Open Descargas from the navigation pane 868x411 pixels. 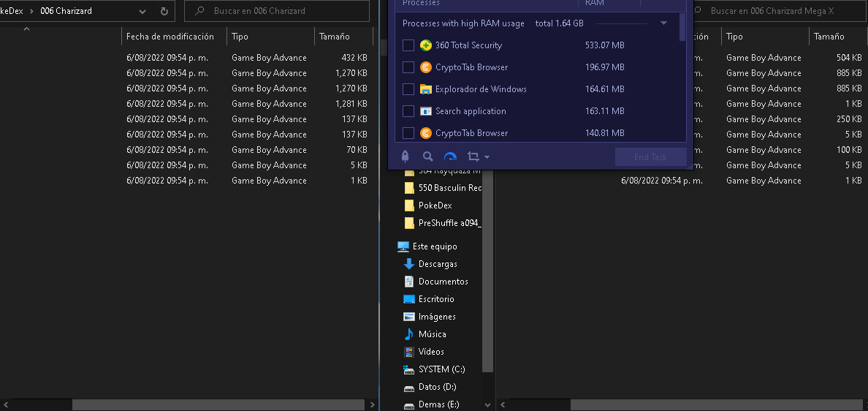click(x=437, y=264)
